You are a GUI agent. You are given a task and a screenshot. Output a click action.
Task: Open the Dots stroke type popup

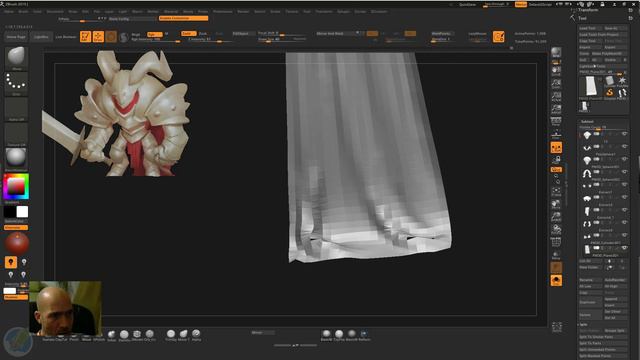click(x=16, y=83)
